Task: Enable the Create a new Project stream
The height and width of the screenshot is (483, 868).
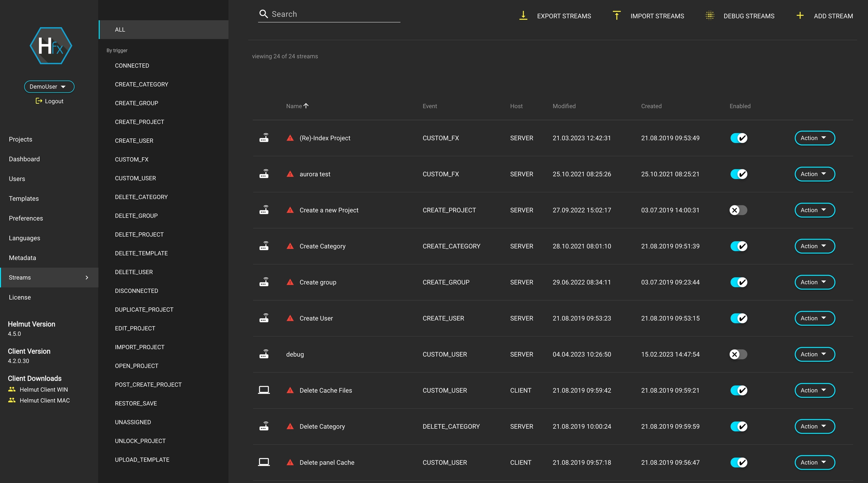Action: click(x=738, y=210)
